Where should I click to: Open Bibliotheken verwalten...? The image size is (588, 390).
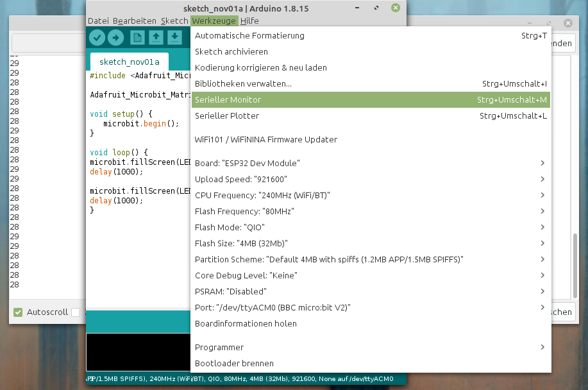[370, 84]
